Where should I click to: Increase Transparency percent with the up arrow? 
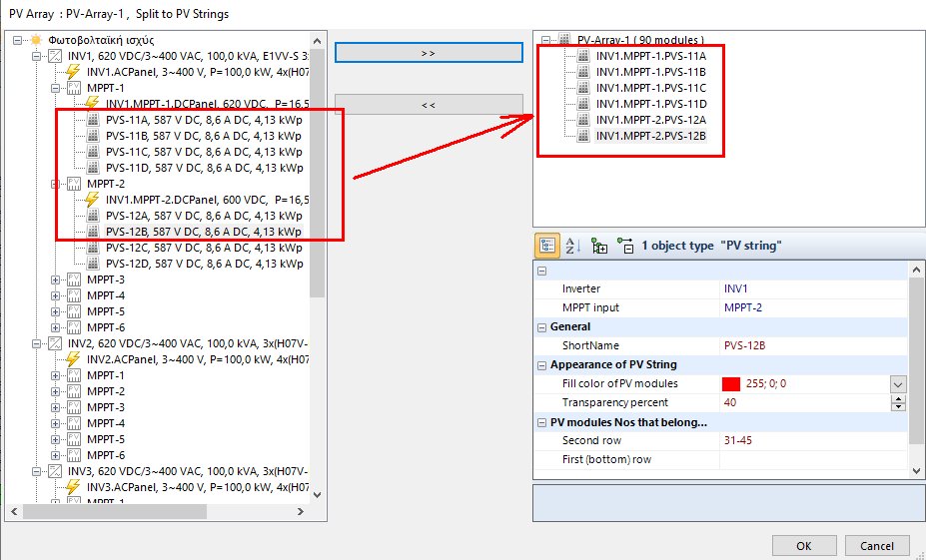(897, 398)
